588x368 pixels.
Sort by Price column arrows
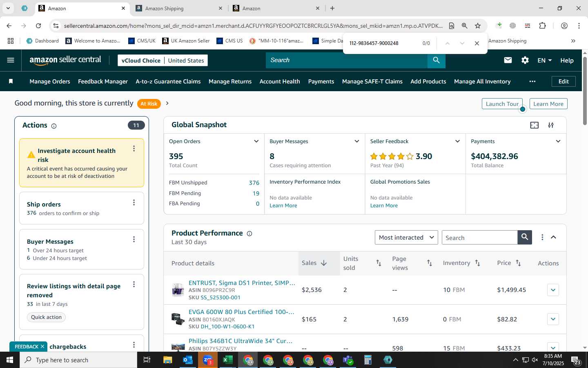[x=518, y=263]
